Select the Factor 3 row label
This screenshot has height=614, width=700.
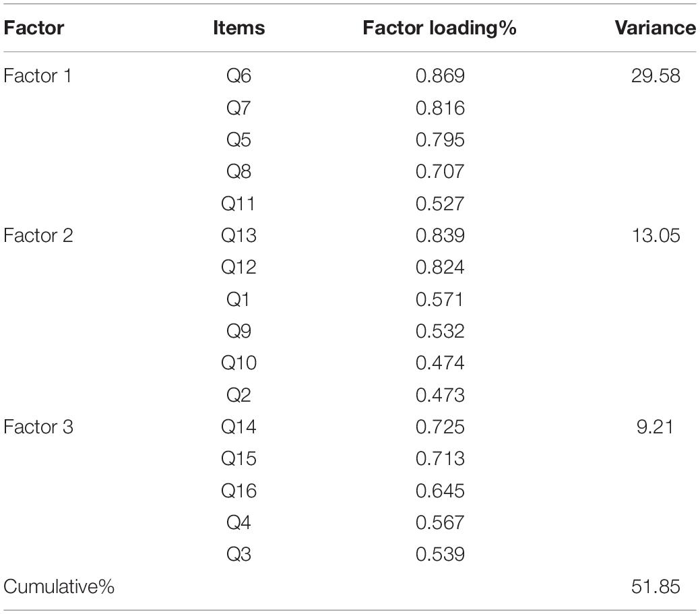38,427
